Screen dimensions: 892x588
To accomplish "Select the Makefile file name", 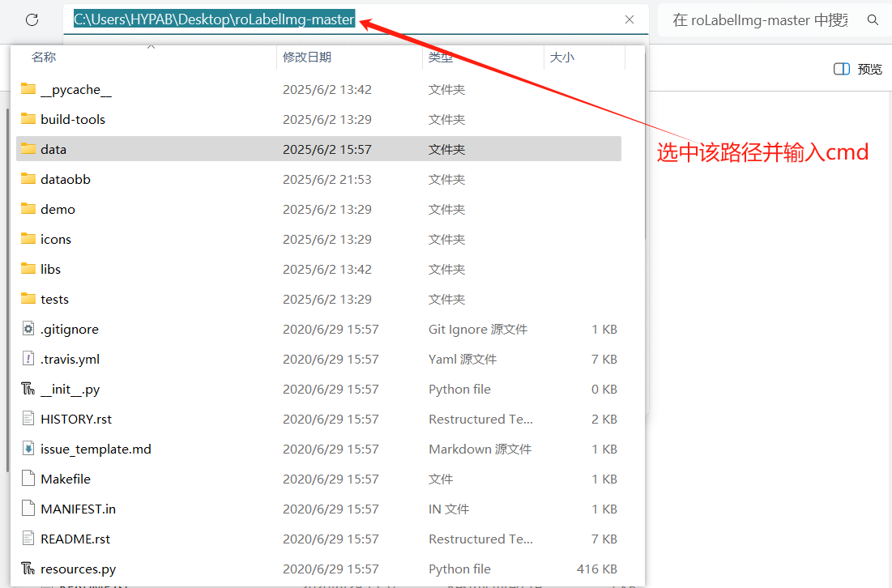I will click(x=66, y=479).
